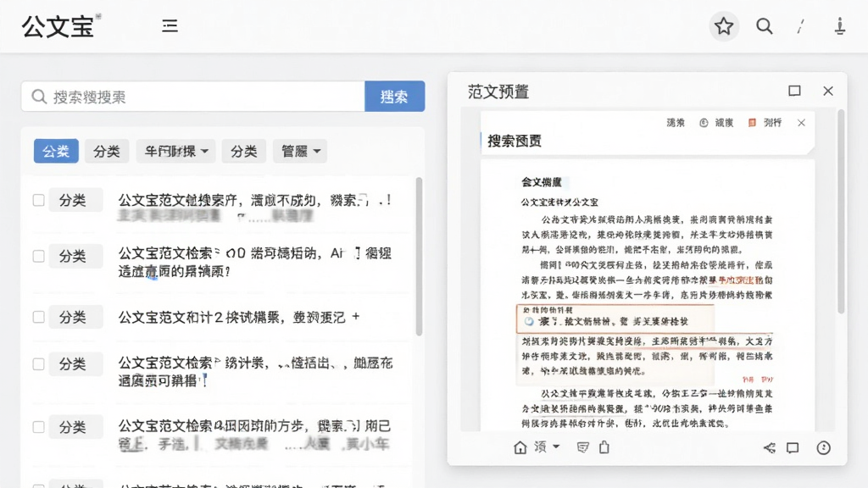Viewport: 868px width, 488px height.
Task: Click the 分类 tag on the 公文宝范文和计2 row
Action: (x=75, y=317)
